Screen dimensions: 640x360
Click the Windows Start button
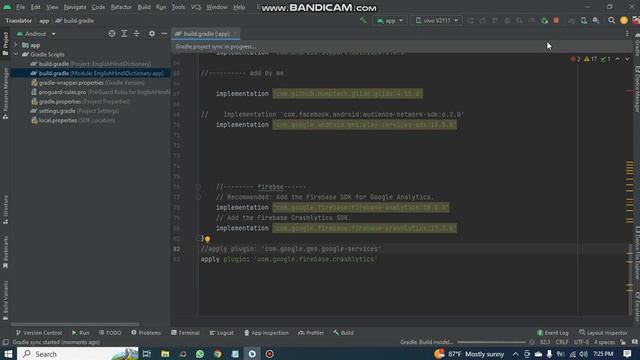pyautogui.click(x=8, y=353)
